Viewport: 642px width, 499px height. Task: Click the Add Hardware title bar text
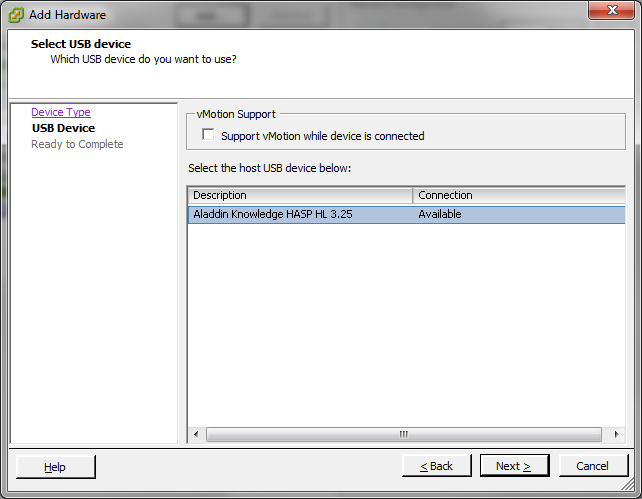click(68, 15)
